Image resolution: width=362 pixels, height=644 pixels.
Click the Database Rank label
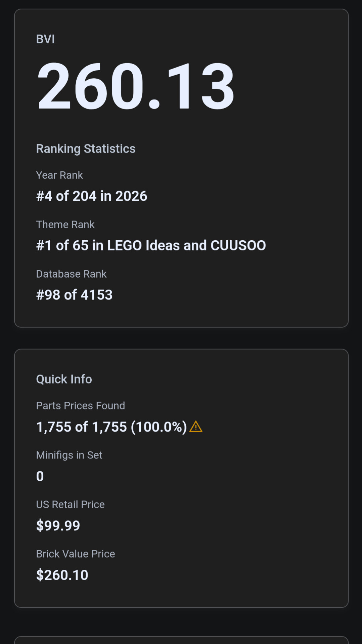[71, 274]
